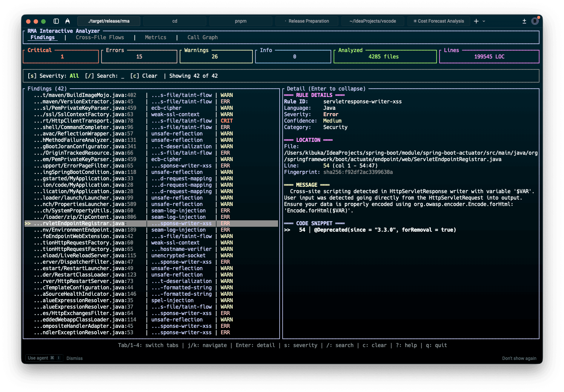The image size is (564, 392).
Task: Click the Search field in filter bar
Action: (107, 76)
